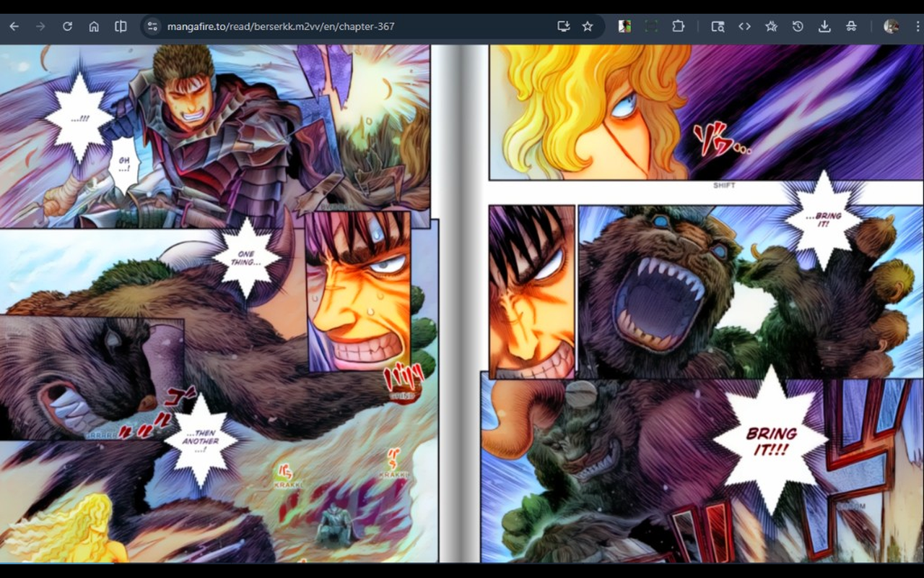Click the forward navigation arrow

pyautogui.click(x=40, y=26)
